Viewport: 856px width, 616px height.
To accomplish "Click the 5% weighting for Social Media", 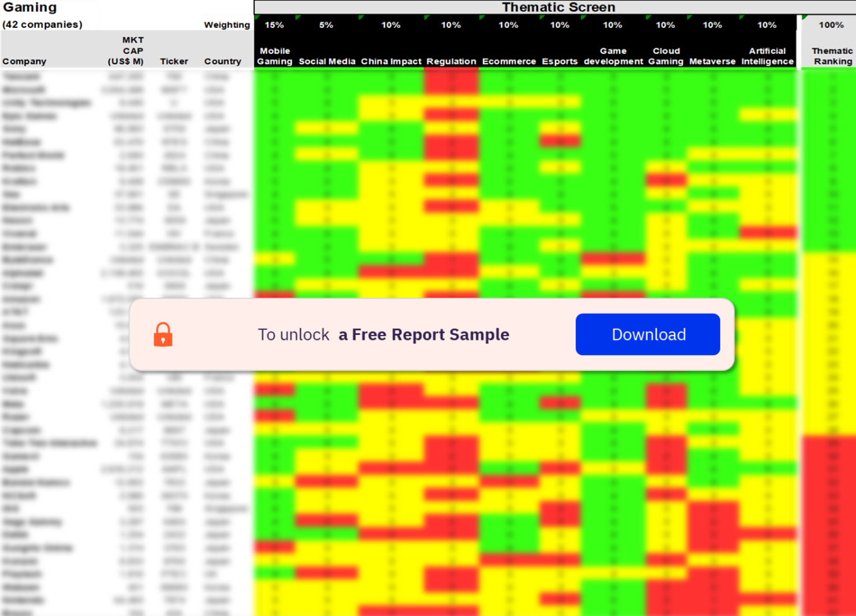I will click(x=326, y=25).
